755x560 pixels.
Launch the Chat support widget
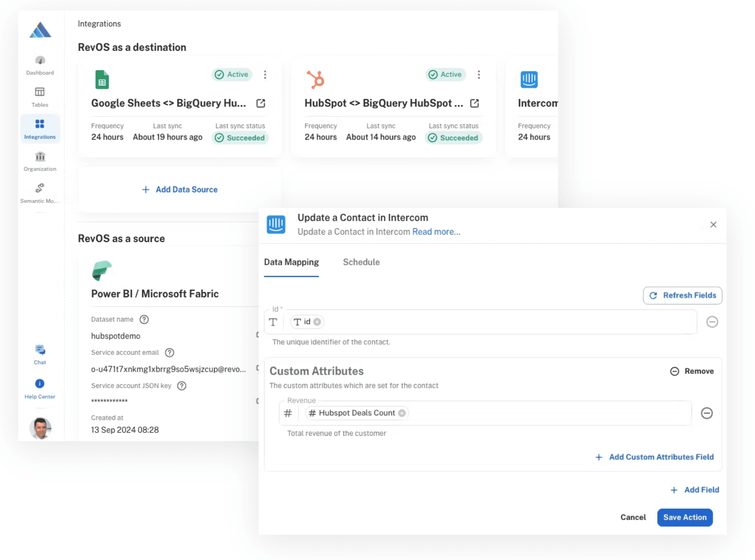pyautogui.click(x=39, y=353)
